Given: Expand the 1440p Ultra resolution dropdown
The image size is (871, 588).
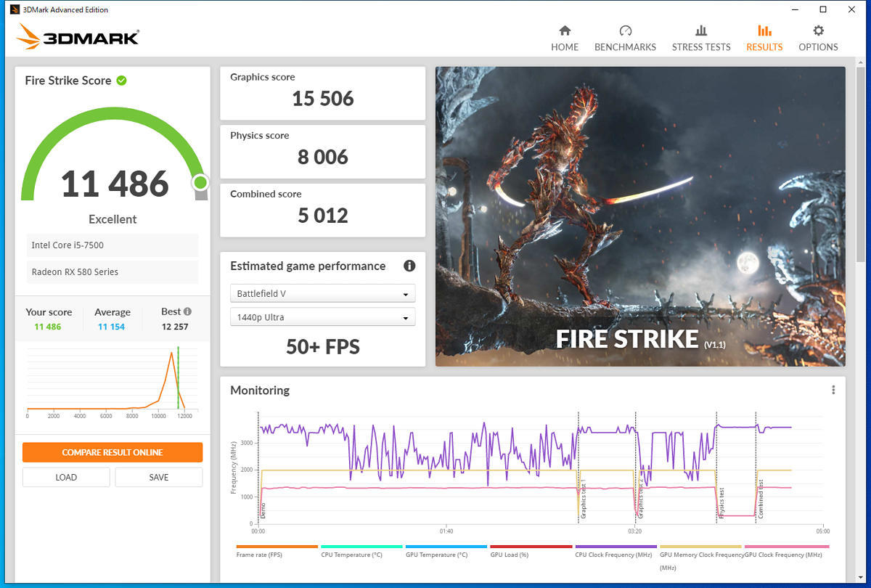Looking at the screenshot, I should coord(322,317).
